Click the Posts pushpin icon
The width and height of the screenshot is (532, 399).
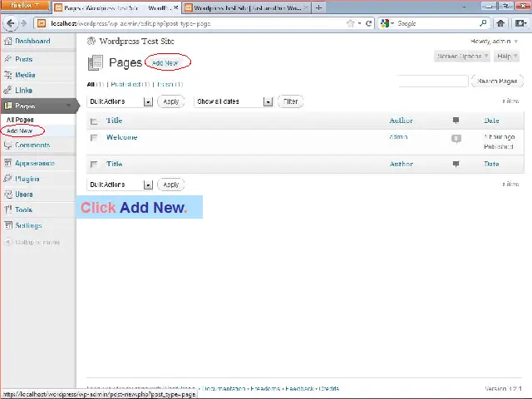[7, 59]
